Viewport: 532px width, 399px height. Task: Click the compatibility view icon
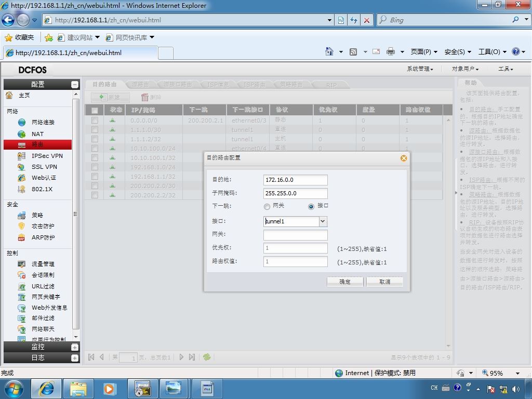click(x=341, y=20)
